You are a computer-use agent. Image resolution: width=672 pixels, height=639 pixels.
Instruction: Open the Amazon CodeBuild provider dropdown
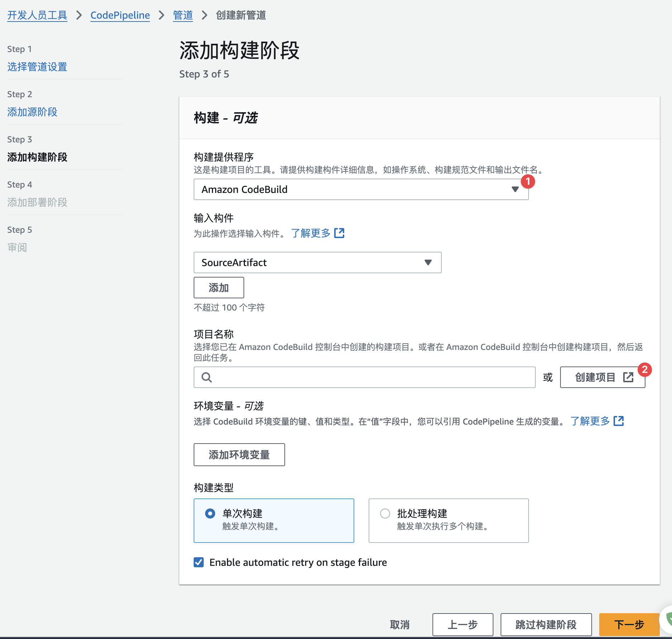pyautogui.click(x=361, y=189)
